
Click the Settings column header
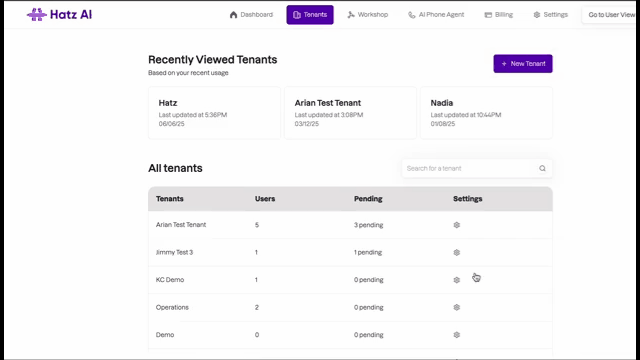coord(468,199)
